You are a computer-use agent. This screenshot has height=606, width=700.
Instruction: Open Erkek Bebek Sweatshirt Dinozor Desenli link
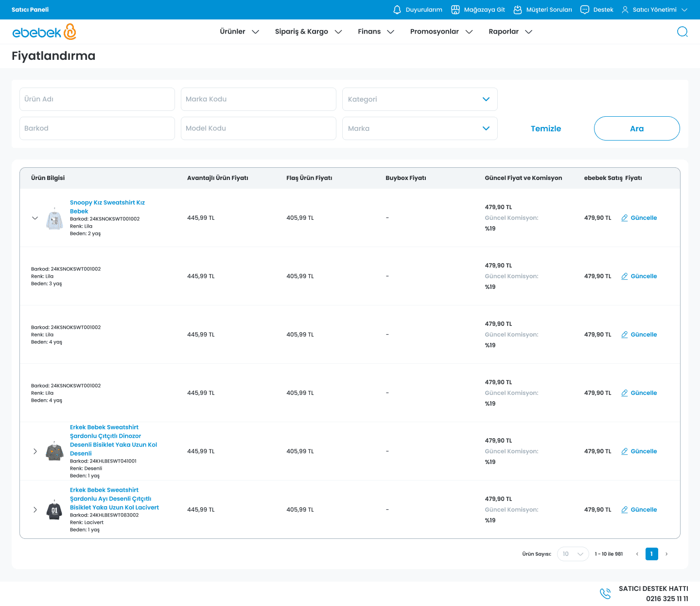point(114,440)
